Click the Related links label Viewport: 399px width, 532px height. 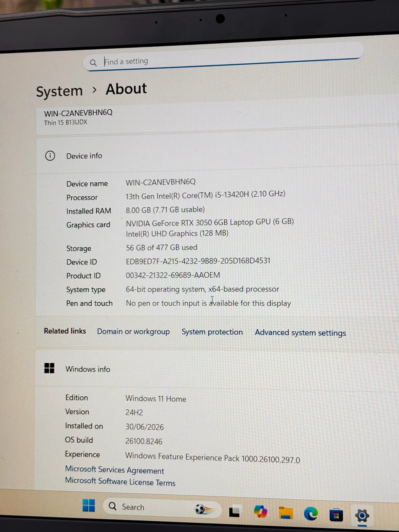click(x=65, y=331)
